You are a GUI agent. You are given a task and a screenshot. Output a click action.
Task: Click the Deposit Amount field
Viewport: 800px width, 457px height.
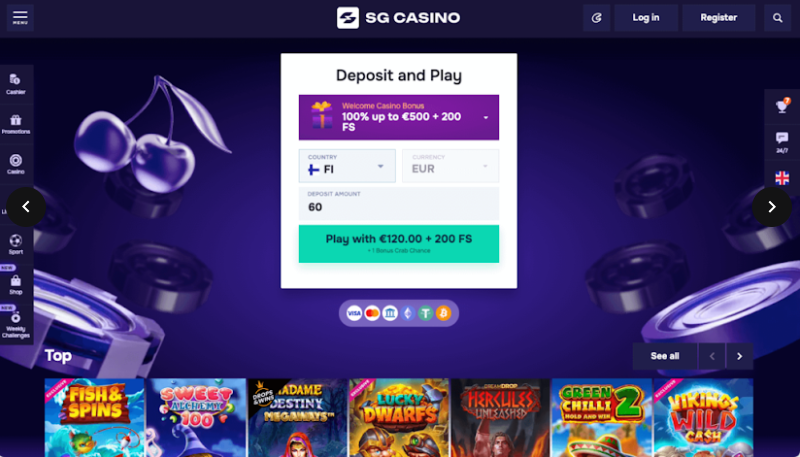coord(399,203)
